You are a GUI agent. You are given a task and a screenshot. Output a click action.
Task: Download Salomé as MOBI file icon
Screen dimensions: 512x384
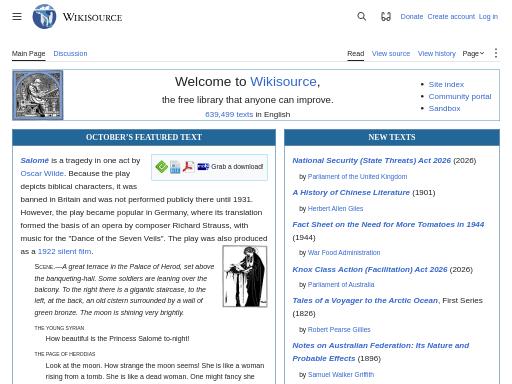point(175,167)
